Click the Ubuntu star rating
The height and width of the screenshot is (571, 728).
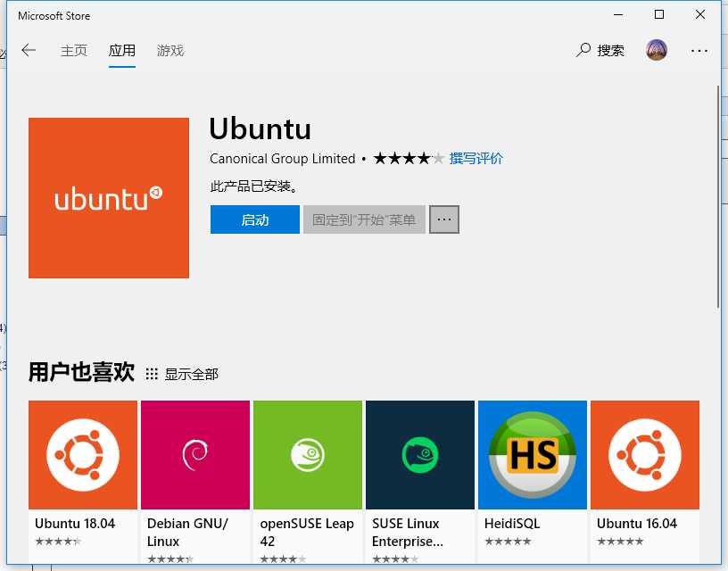[x=409, y=158]
